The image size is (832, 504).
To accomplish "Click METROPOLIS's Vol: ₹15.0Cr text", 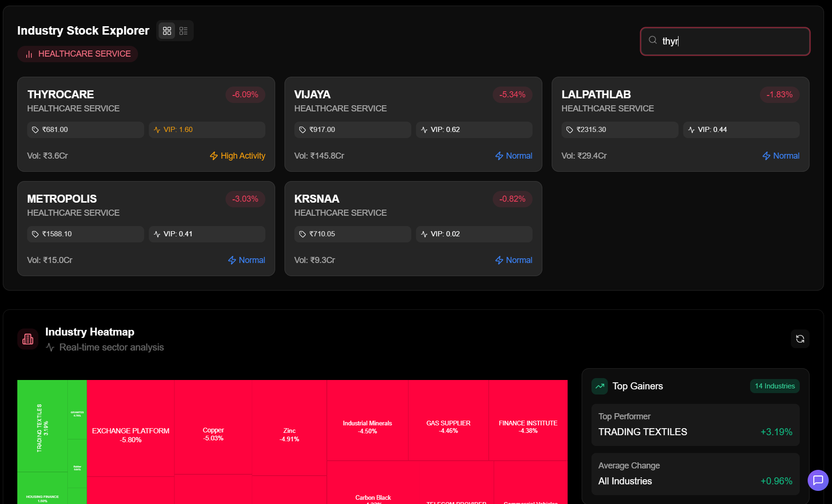I will tap(50, 260).
